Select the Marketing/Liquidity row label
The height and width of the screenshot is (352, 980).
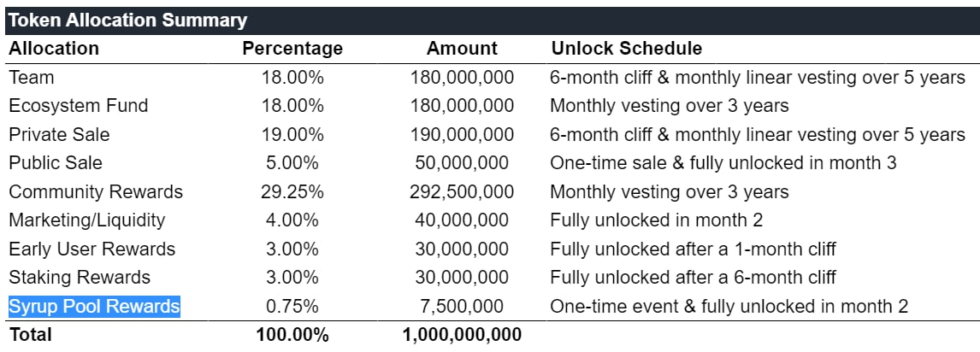click(x=87, y=220)
